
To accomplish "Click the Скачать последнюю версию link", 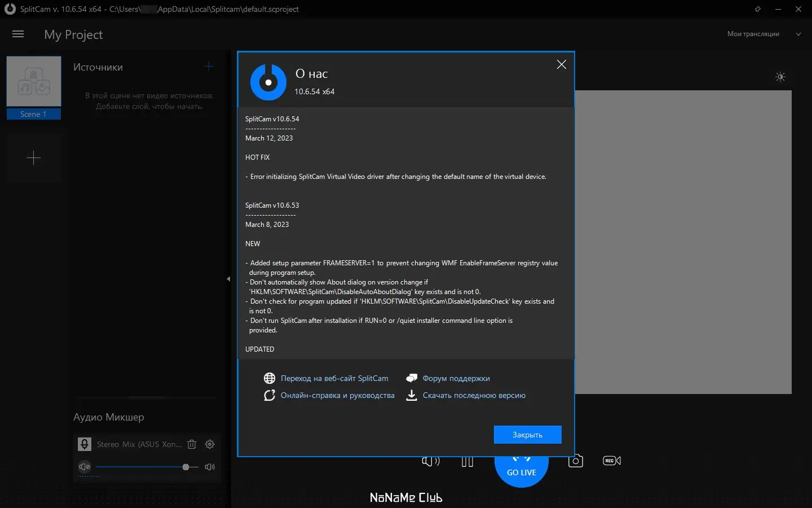I will coord(474,395).
